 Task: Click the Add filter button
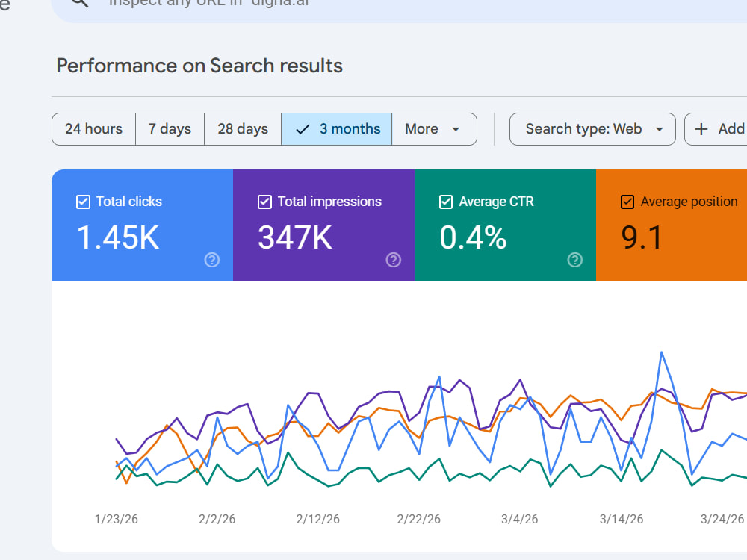coord(716,129)
